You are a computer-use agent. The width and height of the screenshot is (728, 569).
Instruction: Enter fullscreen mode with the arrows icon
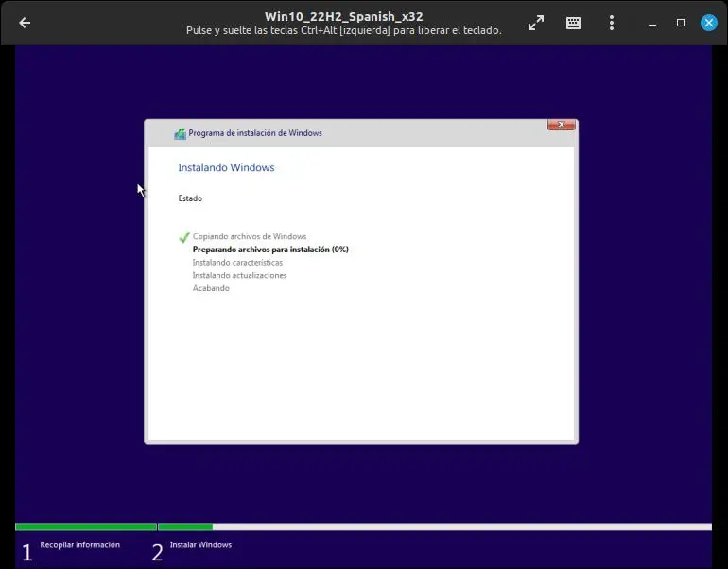coord(536,23)
